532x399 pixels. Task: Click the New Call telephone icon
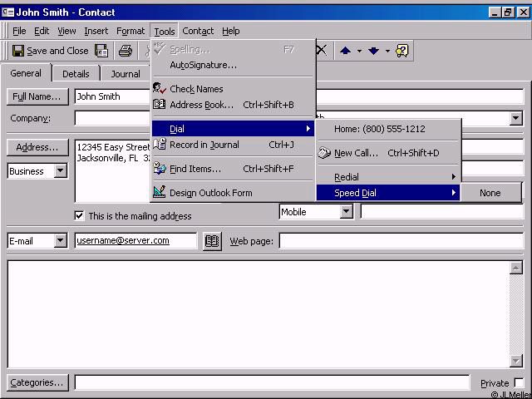pyautogui.click(x=324, y=153)
